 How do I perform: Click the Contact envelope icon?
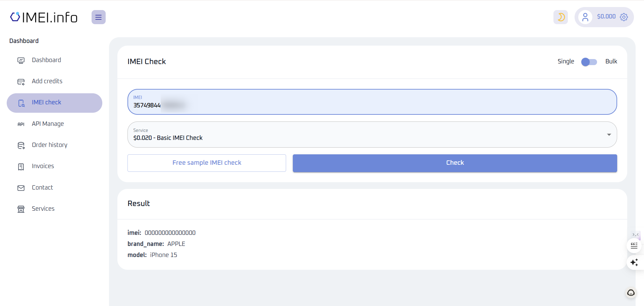click(x=21, y=188)
